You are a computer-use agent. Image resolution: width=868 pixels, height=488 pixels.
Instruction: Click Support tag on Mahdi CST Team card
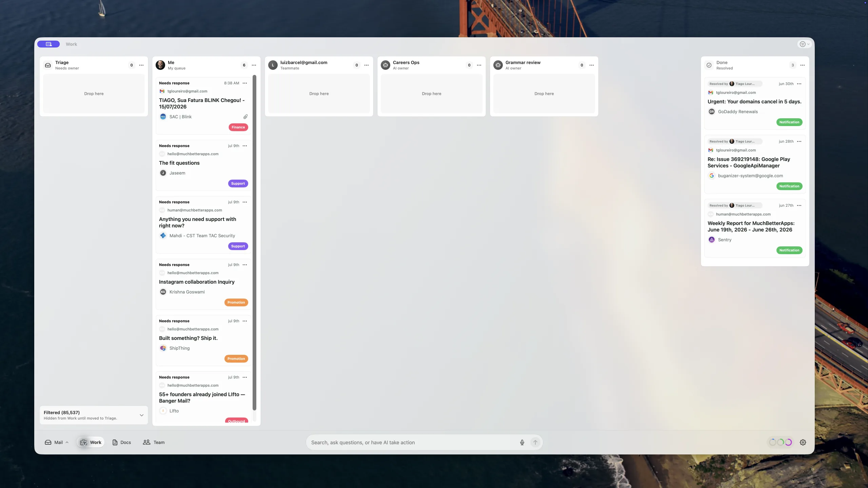coord(238,246)
